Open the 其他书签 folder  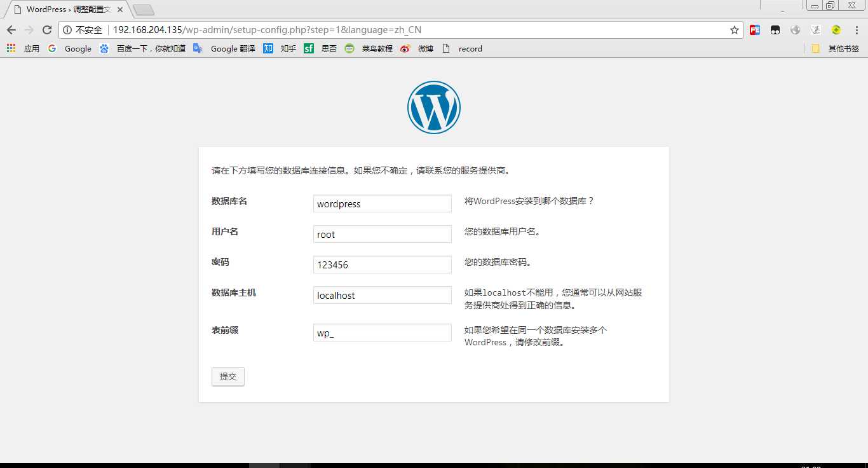(836, 48)
